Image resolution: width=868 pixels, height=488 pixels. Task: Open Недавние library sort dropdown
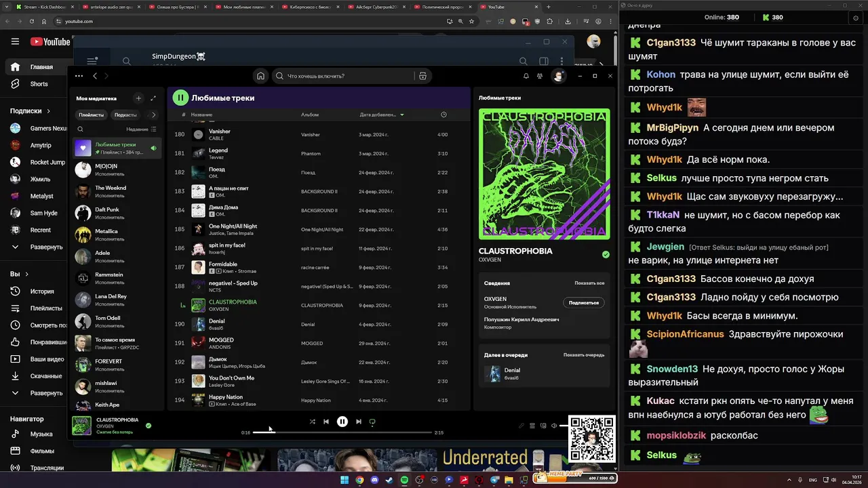[x=141, y=129]
